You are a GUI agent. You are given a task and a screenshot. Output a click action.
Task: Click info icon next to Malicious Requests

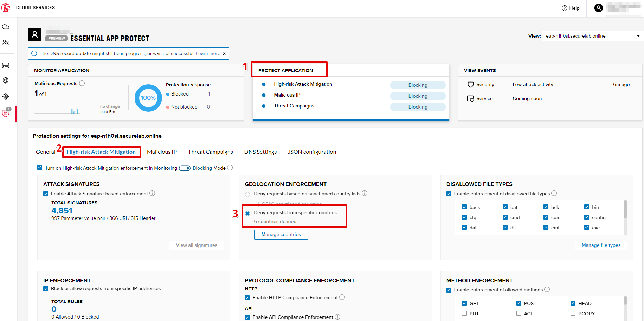click(x=82, y=83)
